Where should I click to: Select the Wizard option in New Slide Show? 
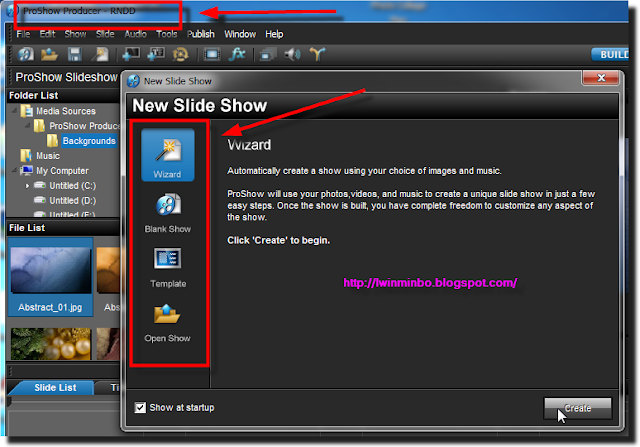click(167, 155)
